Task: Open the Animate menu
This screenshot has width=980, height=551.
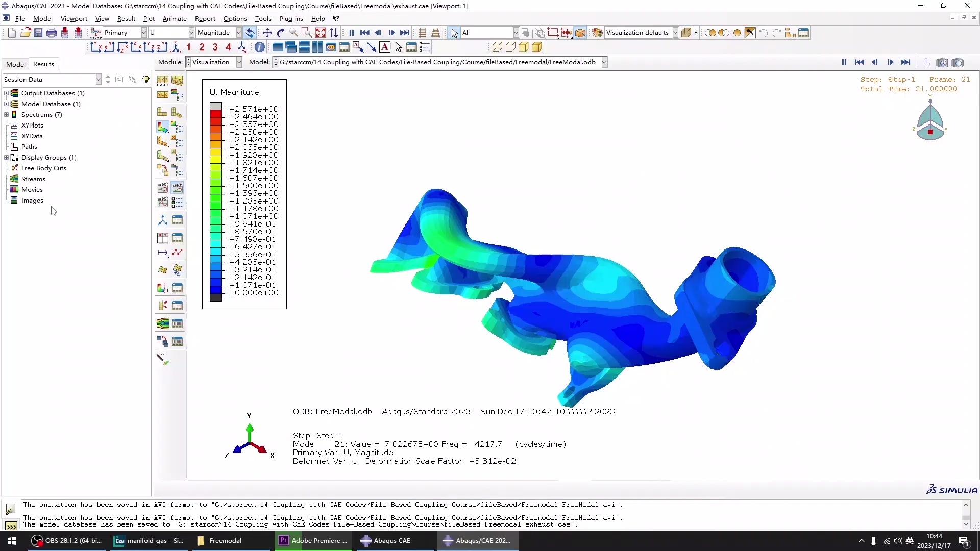Action: [175, 19]
